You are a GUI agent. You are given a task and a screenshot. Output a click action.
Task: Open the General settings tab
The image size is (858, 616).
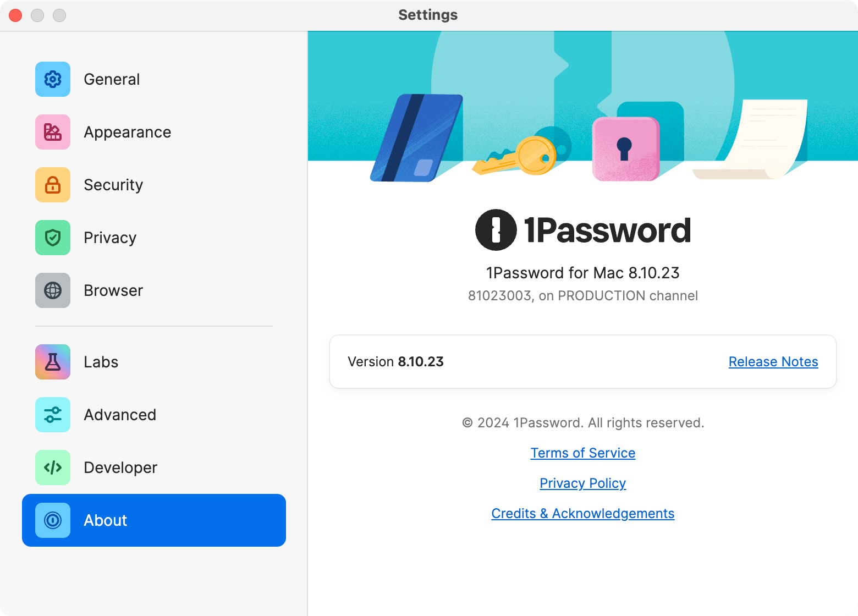[x=112, y=79]
